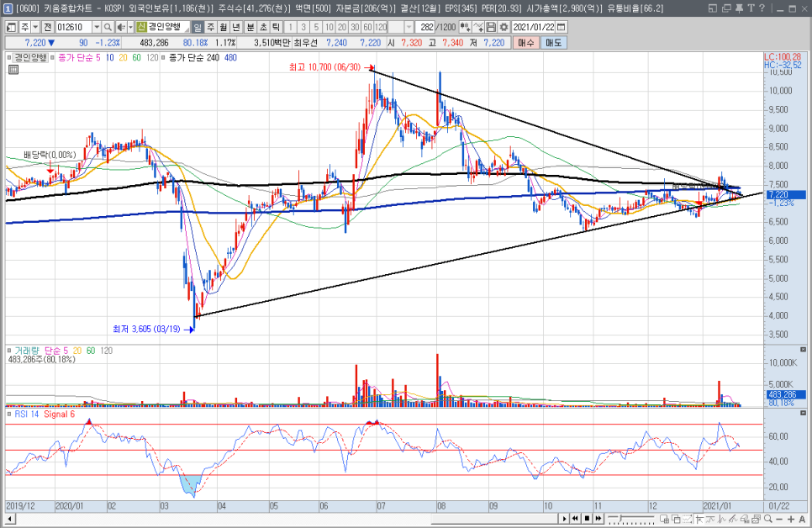The height and width of the screenshot is (528, 812).
Task: Click the T font size icon in title bar
Action: click(x=751, y=8)
